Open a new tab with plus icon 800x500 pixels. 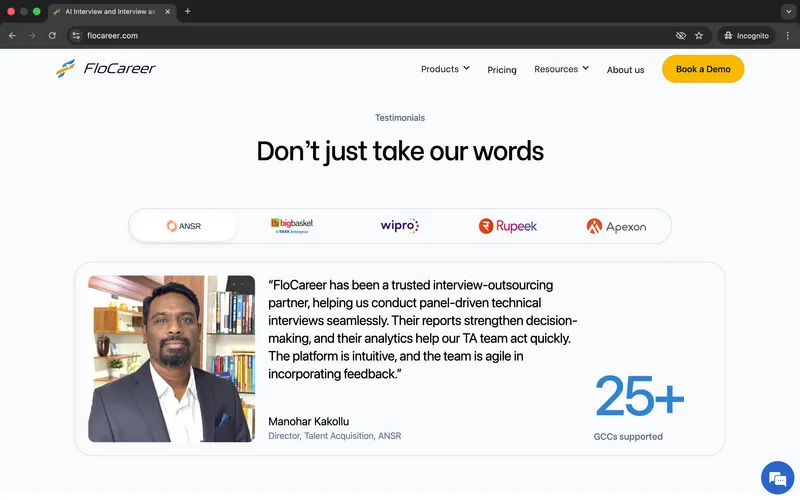pos(187,11)
